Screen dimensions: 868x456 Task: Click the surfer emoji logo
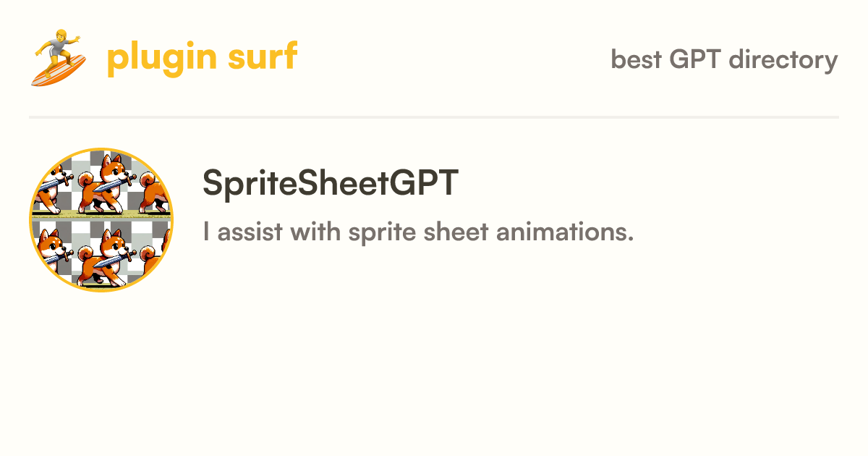tap(59, 58)
